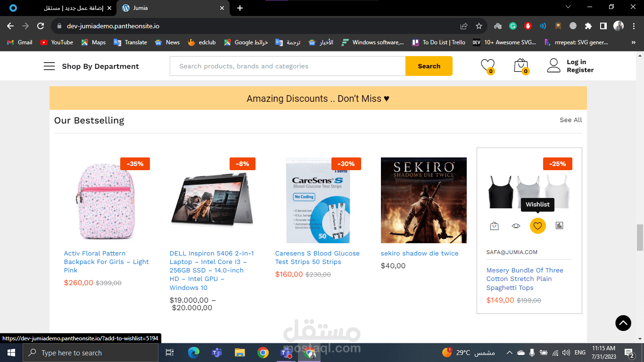Click the Shop By Department label

(100, 66)
